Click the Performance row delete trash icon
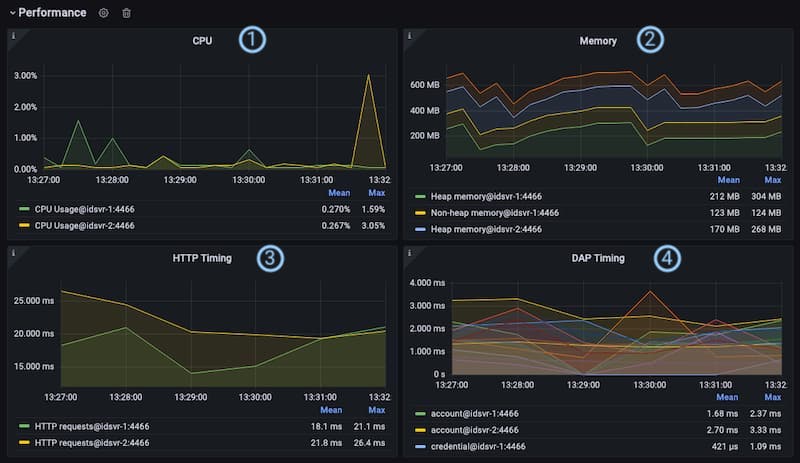 pos(126,13)
